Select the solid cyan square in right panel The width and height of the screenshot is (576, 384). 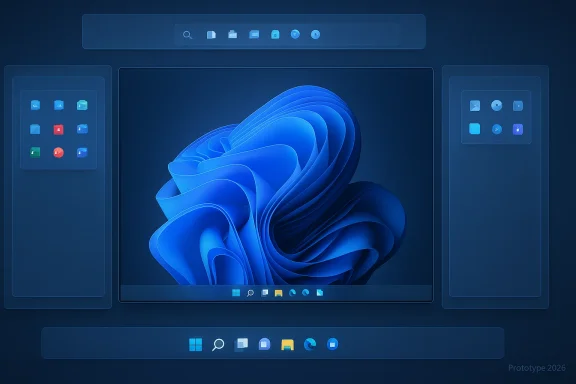tap(475, 129)
